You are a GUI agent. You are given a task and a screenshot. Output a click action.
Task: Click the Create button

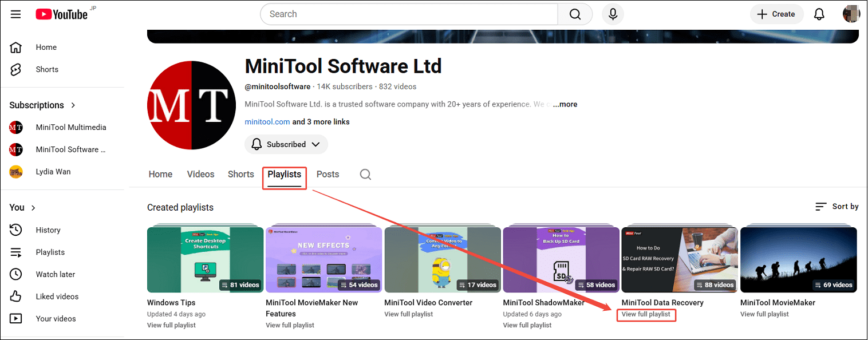(776, 14)
